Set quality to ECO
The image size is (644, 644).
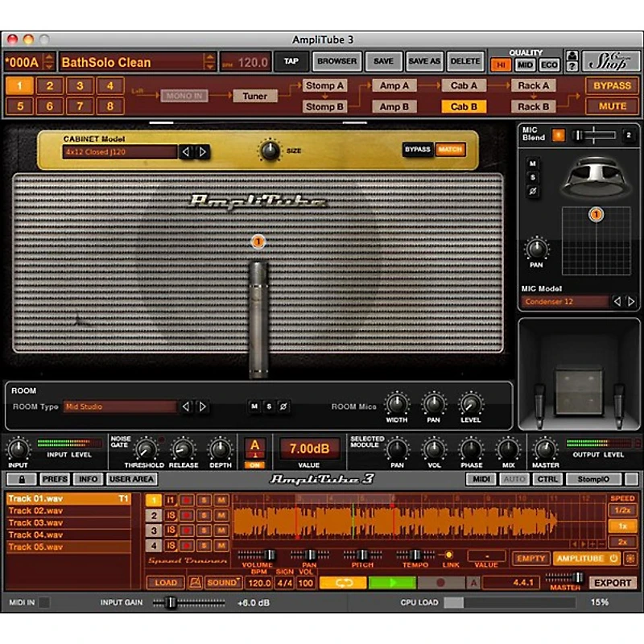(549, 65)
